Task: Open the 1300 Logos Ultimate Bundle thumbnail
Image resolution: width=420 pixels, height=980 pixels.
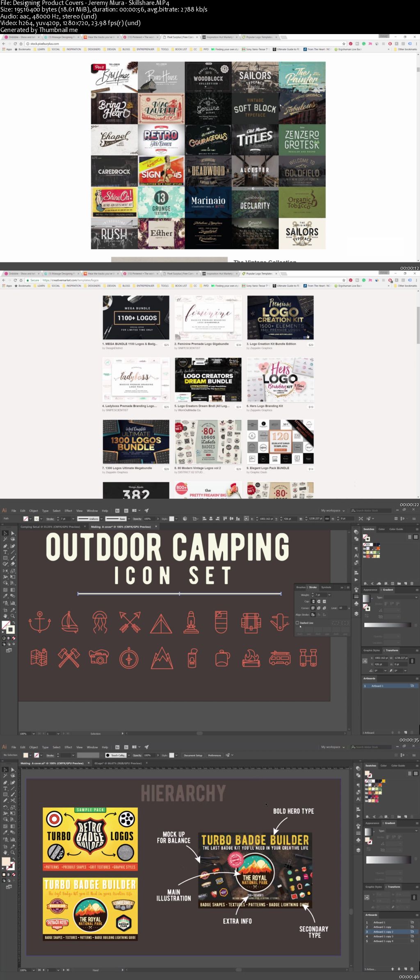Action: (x=136, y=441)
